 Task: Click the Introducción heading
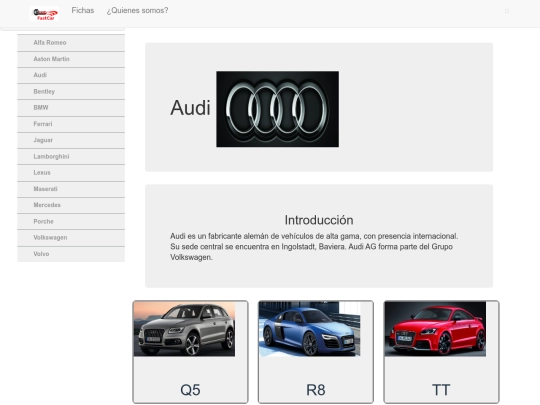click(319, 220)
